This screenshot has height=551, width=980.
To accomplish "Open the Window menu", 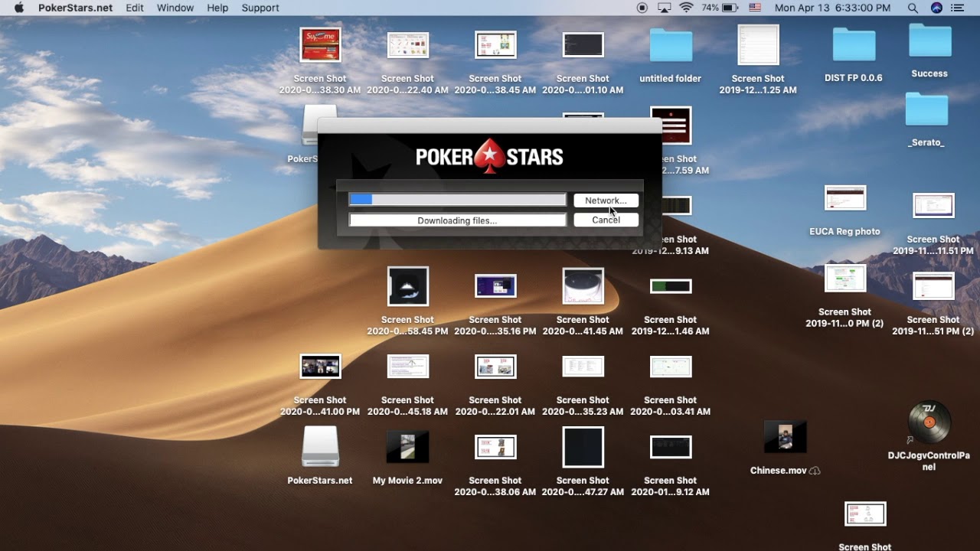I will point(175,8).
